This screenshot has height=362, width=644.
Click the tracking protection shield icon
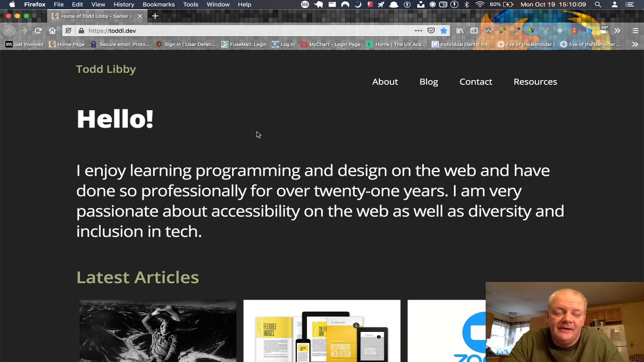point(68,31)
